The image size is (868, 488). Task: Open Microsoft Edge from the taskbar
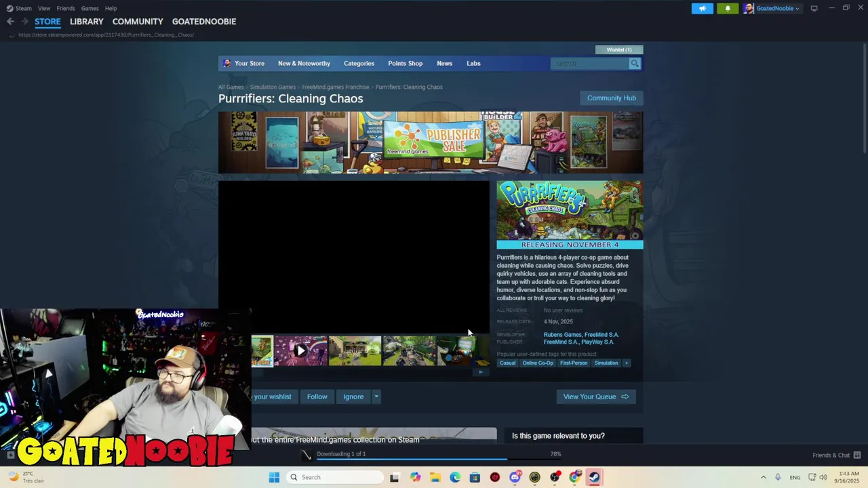[x=455, y=477]
